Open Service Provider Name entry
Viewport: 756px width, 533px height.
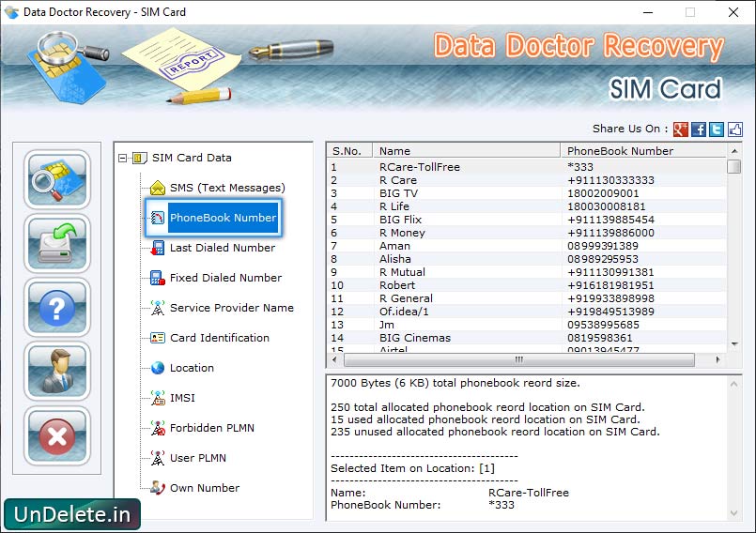231,308
